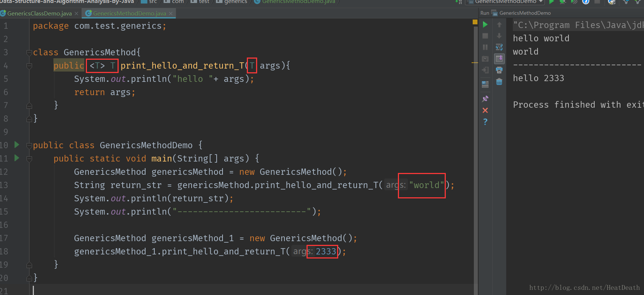
Task: Pin the Run tab with the pin icon
Action: click(485, 99)
